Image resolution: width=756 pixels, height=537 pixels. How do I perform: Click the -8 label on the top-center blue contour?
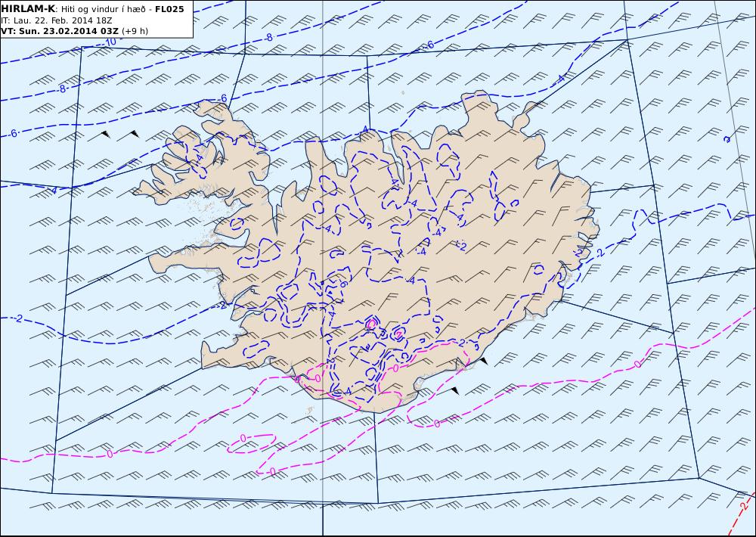pyautogui.click(x=268, y=37)
